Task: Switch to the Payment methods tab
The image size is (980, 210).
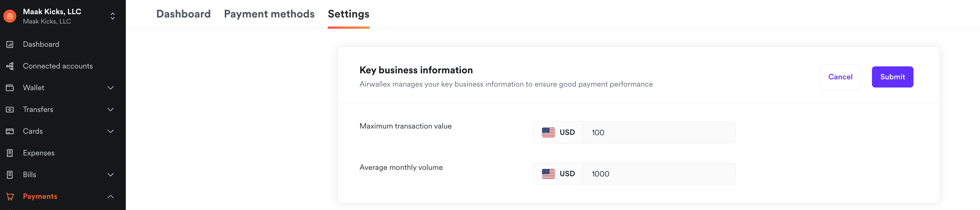Action: tap(269, 14)
